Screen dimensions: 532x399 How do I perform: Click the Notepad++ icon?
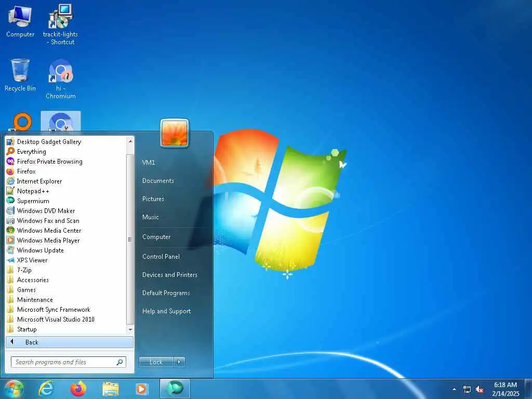(x=10, y=191)
